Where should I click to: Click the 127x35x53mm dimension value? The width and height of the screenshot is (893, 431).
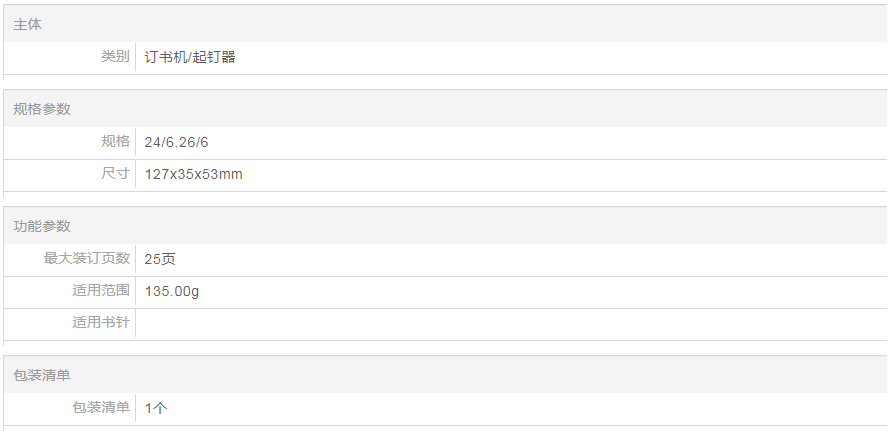[193, 175]
